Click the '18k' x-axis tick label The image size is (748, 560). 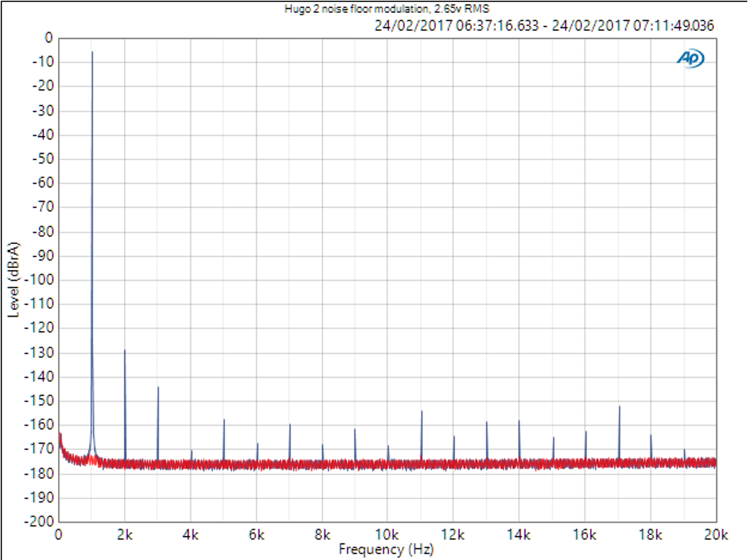pyautogui.click(x=650, y=535)
